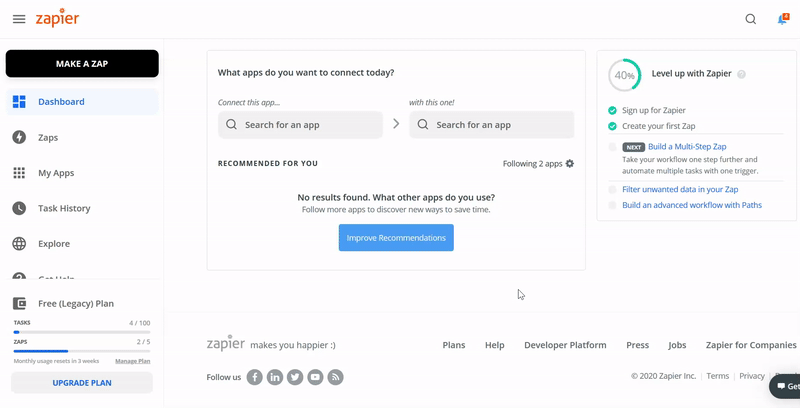The image size is (800, 408).
Task: Check the advanced workflow with Paths circle
Action: coord(612,205)
